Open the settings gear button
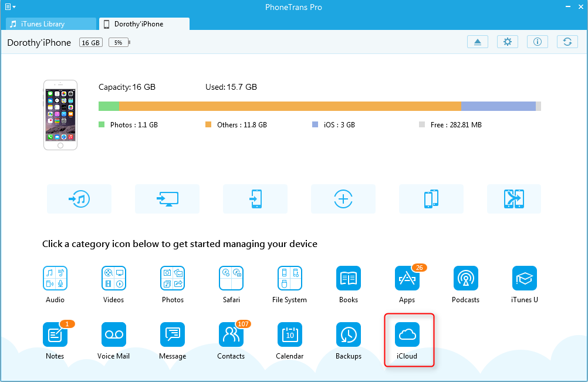588x382 pixels. pyautogui.click(x=508, y=42)
